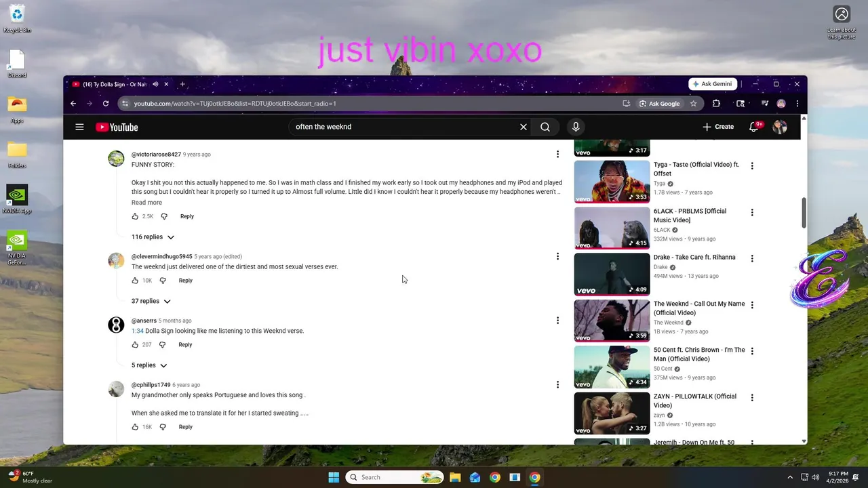Like the anserrs comment
Screen dimensions: 868x488
pos(135,345)
